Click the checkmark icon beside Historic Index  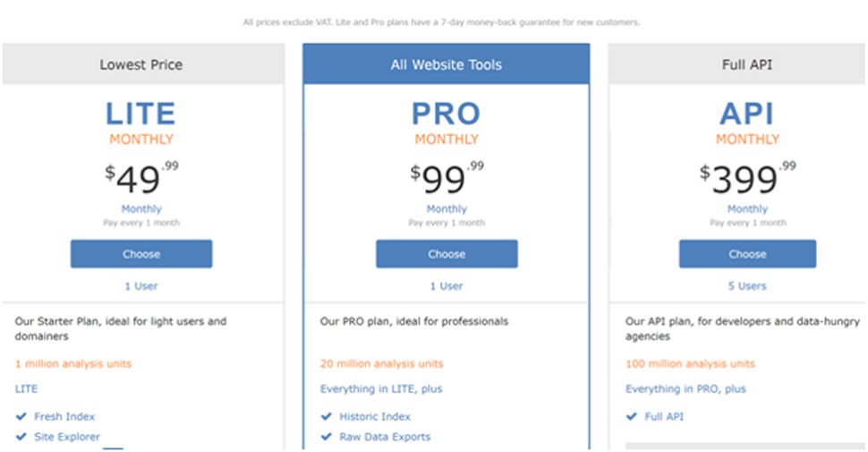pos(327,416)
